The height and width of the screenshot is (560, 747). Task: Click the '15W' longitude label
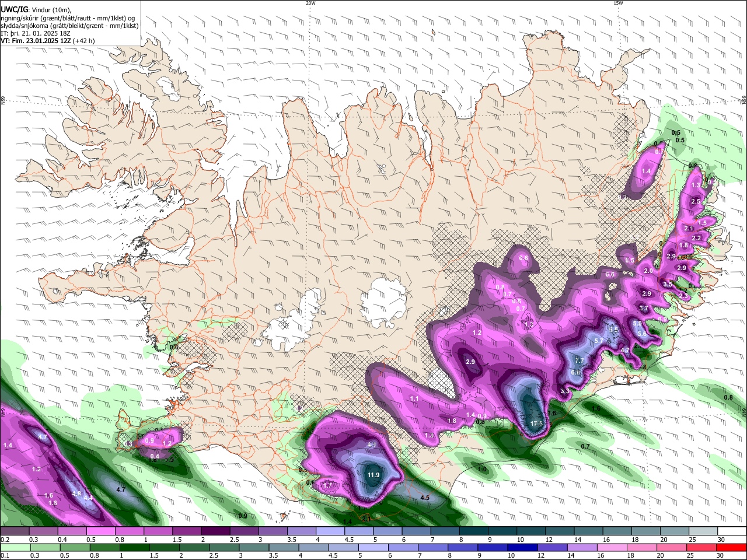618,3
